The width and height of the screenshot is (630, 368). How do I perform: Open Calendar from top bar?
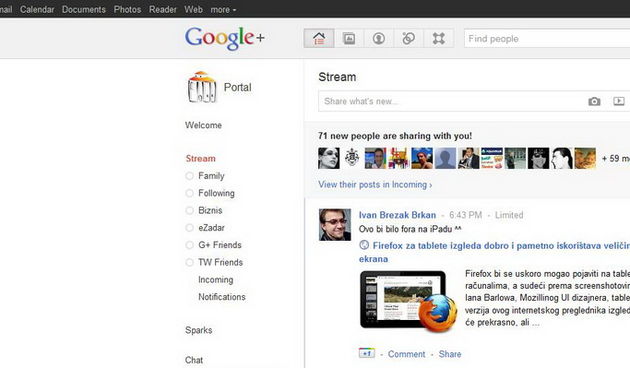[37, 9]
